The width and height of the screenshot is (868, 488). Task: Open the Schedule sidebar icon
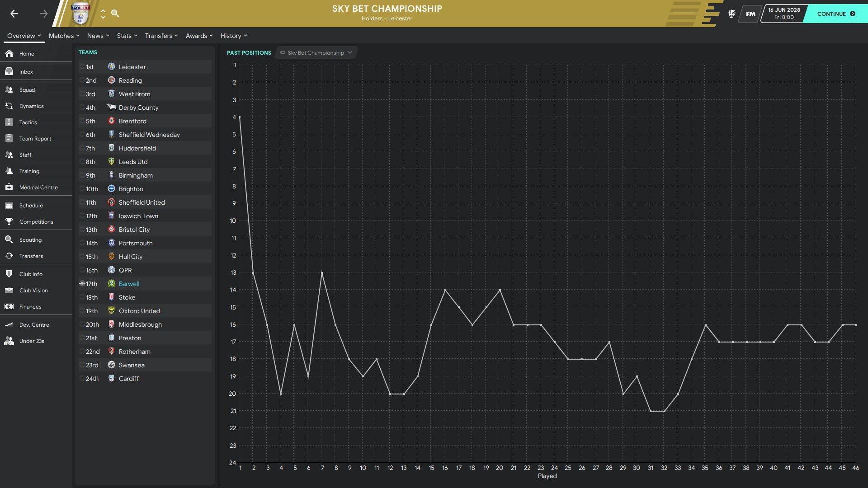point(9,205)
